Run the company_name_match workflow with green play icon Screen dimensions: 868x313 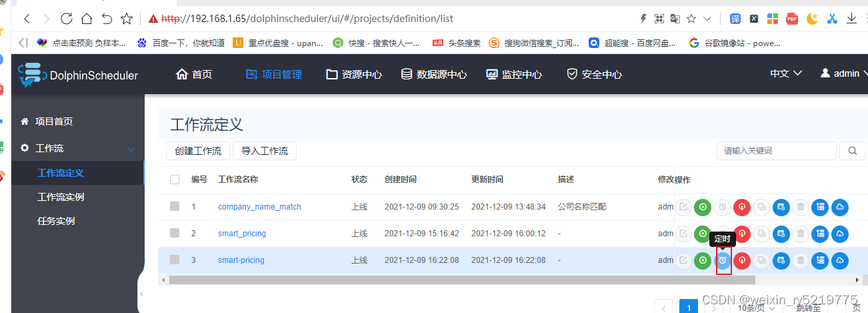pyautogui.click(x=703, y=208)
